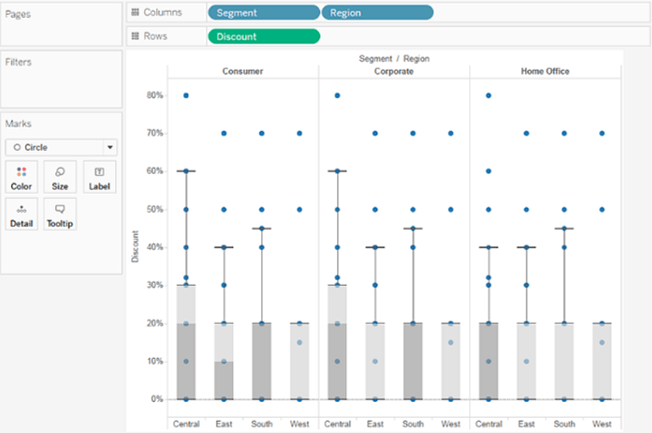652x433 pixels.
Task: Click the Columns shelf grid icon
Action: tap(136, 12)
